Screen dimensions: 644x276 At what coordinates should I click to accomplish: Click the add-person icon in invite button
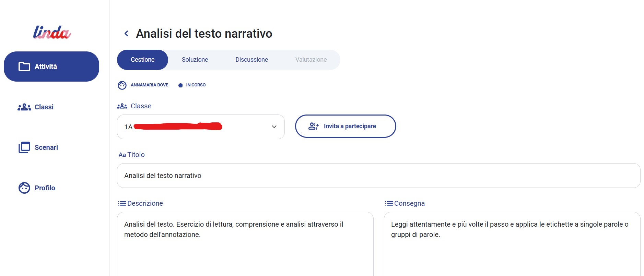(313, 126)
